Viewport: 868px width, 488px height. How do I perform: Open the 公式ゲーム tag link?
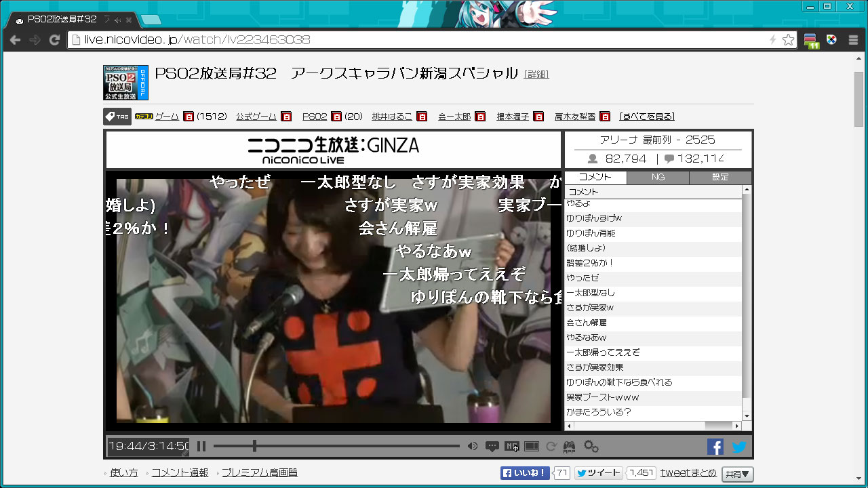(256, 117)
